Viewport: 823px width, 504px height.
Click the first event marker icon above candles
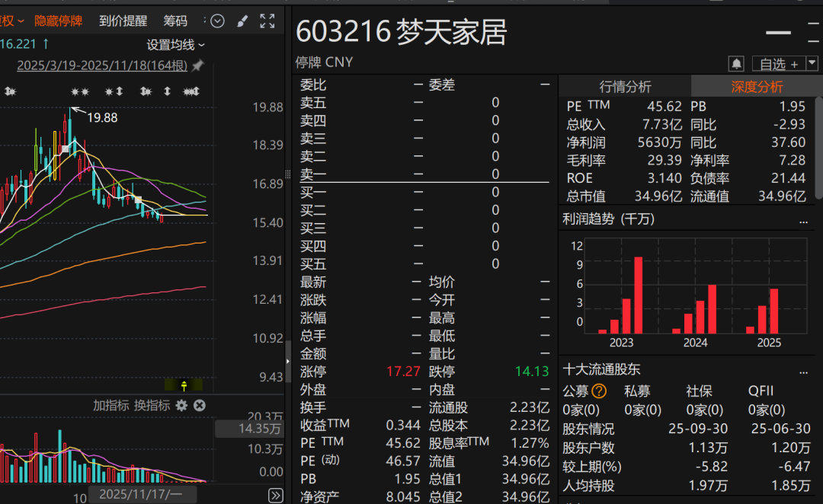(10, 92)
